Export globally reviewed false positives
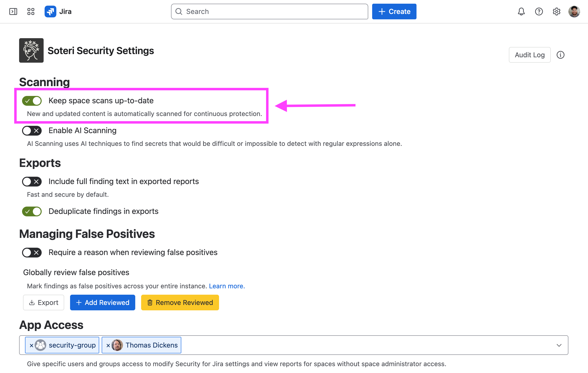588x373 pixels. tap(44, 303)
